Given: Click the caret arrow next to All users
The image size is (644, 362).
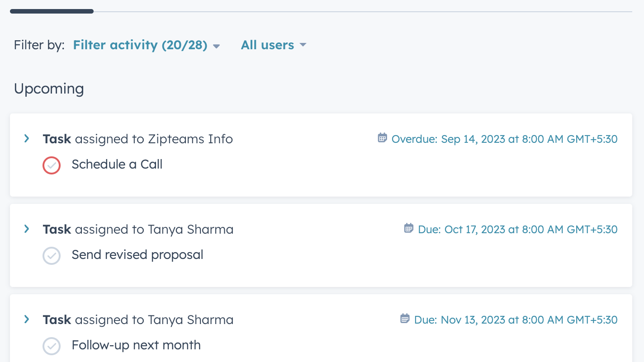Looking at the screenshot, I should tap(303, 45).
